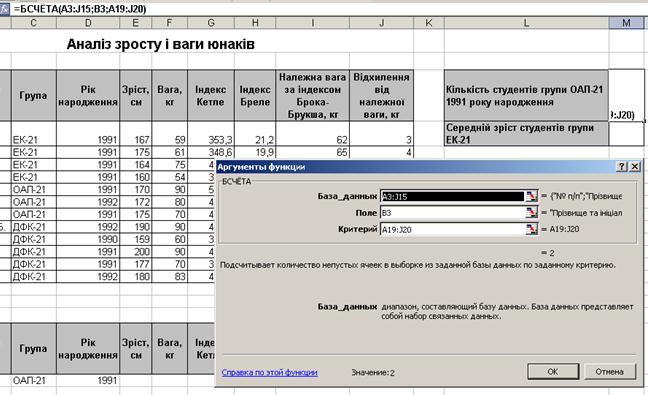The image size is (648, 395).
Task: Click the fx insert function icon
Action: (x=5, y=9)
